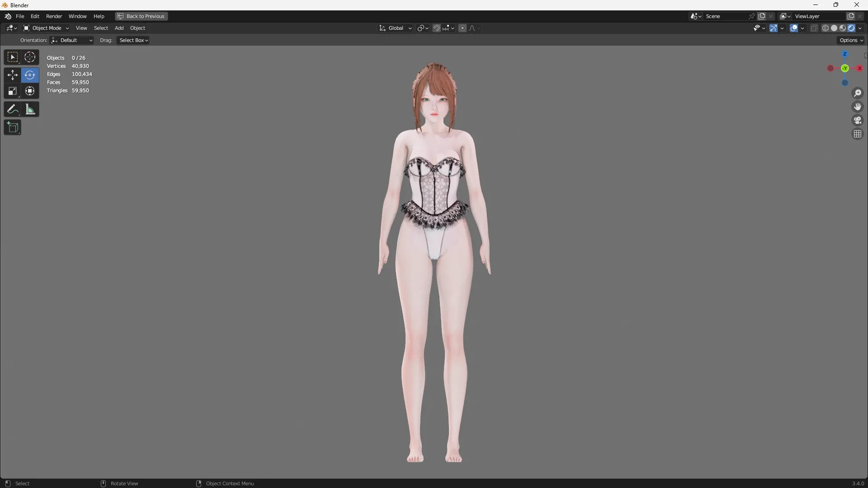
Task: Open the transform orientation Global dropdown
Action: (x=395, y=28)
